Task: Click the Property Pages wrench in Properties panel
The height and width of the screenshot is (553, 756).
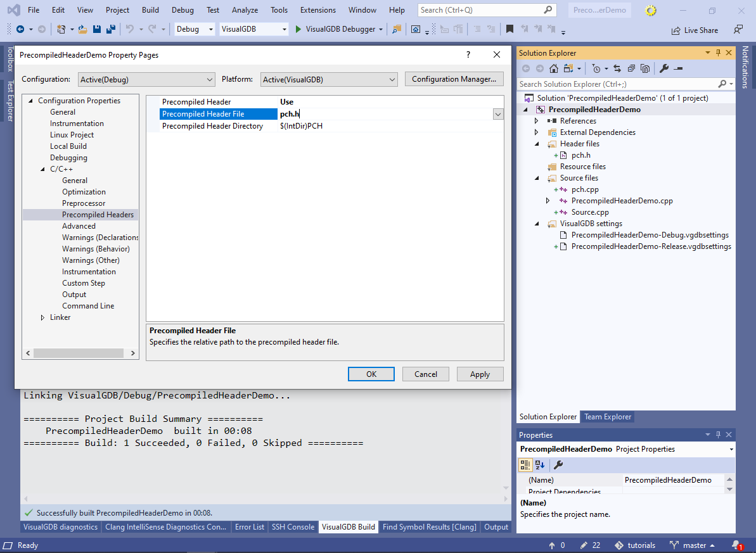Action: pos(558,465)
